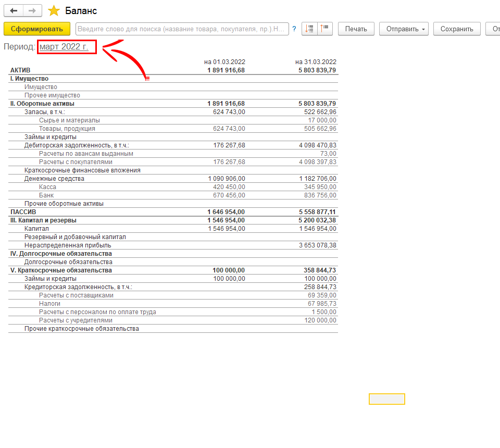The width and height of the screenshot is (500, 448).
Task: Select the Нераспределенная прибыль row label
Action: click(x=68, y=245)
